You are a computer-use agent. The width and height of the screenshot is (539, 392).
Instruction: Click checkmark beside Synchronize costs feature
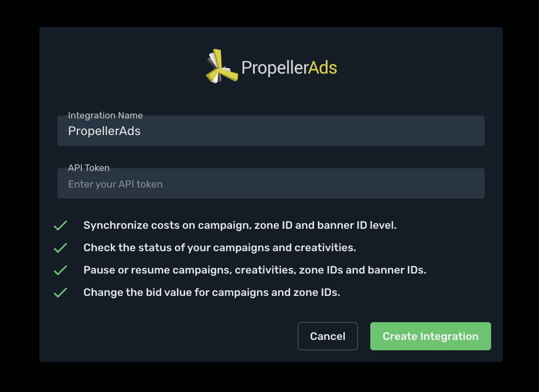pyautogui.click(x=60, y=225)
